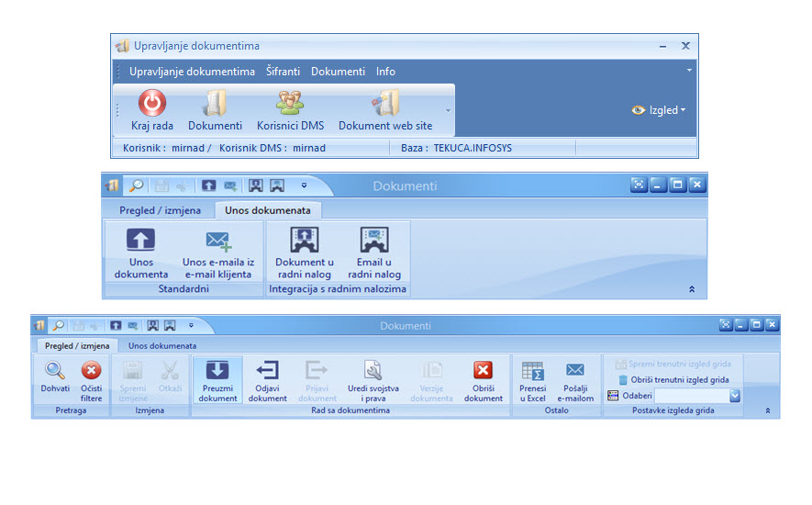The width and height of the screenshot is (812, 505).
Task: Switch to Pregled / izmjena tab in middle window
Action: tap(160, 210)
